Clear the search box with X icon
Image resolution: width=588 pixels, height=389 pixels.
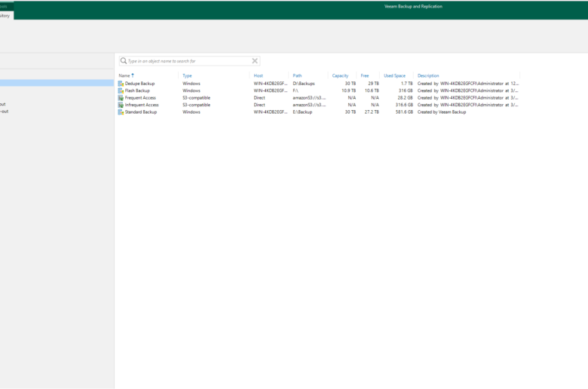pyautogui.click(x=255, y=61)
